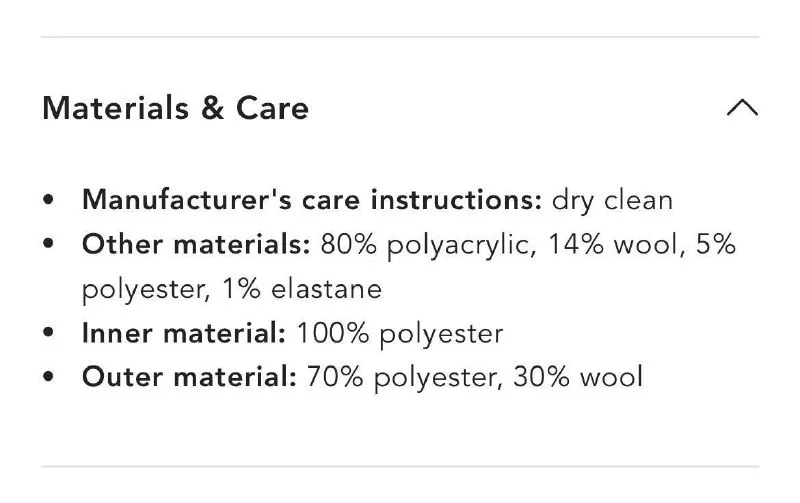Select the "Inner material:" label
Viewport: 800px width, 503px height.
(x=184, y=333)
